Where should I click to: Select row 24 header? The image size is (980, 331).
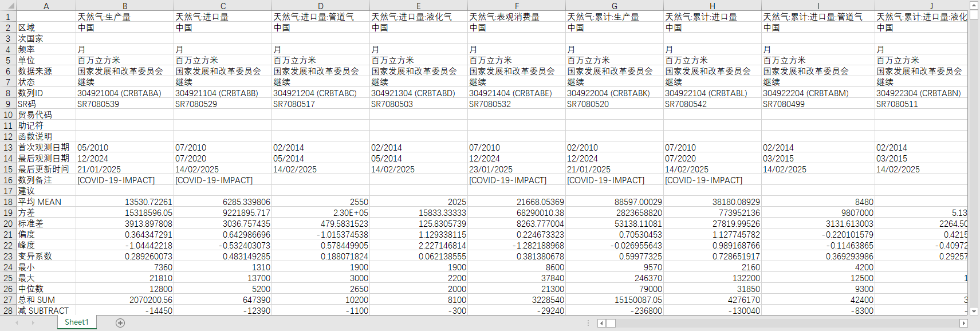point(8,267)
